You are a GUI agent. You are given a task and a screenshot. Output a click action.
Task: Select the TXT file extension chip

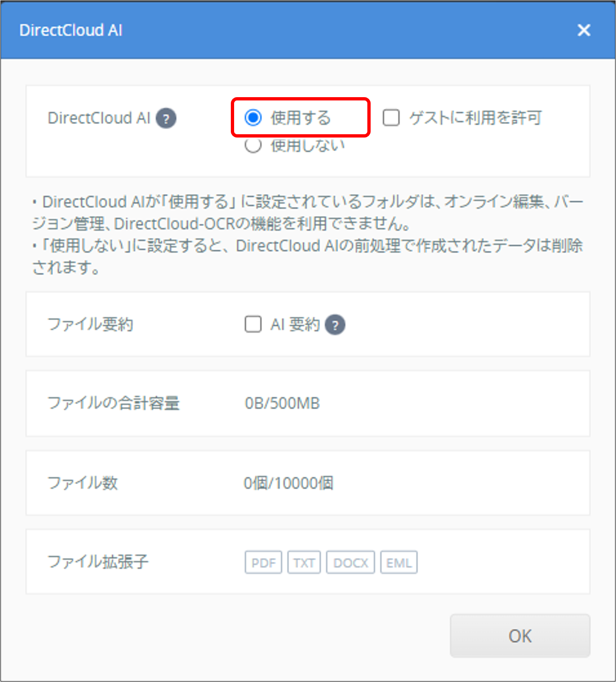(x=304, y=562)
